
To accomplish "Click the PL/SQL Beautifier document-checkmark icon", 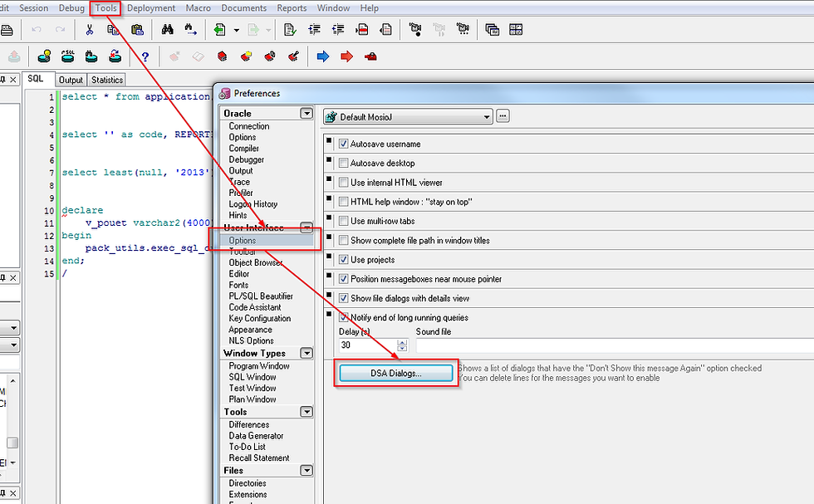I will pyautogui.click(x=290, y=30).
